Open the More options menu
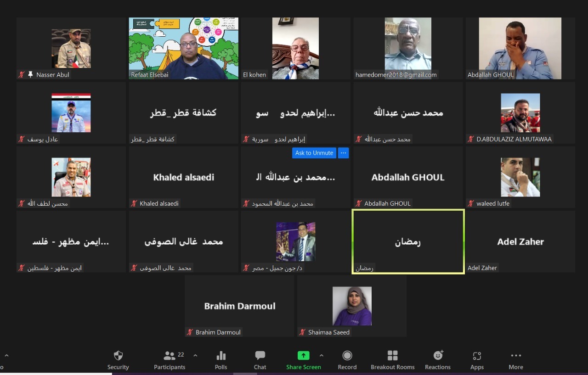The height and width of the screenshot is (375, 588). tap(516, 356)
